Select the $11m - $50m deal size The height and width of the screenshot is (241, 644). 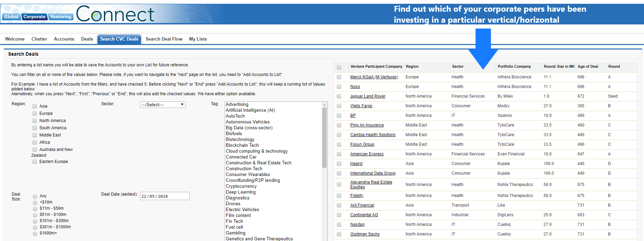point(35,209)
